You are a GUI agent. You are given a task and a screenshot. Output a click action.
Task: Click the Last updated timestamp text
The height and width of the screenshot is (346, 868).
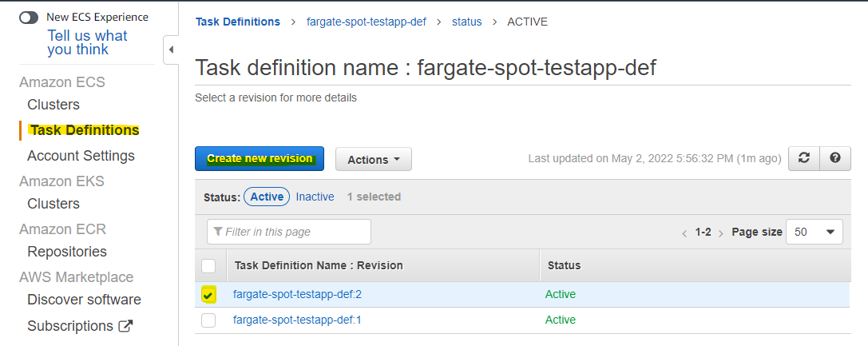(655, 159)
